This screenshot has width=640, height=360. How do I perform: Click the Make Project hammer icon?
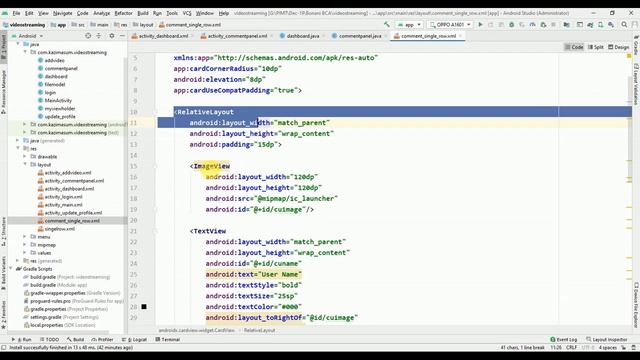(386, 25)
